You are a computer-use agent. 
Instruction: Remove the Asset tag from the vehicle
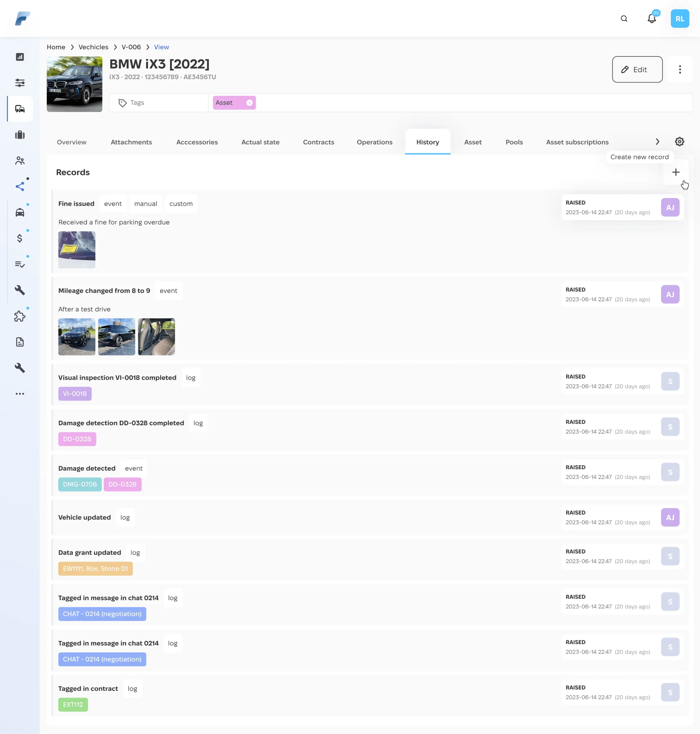[249, 102]
